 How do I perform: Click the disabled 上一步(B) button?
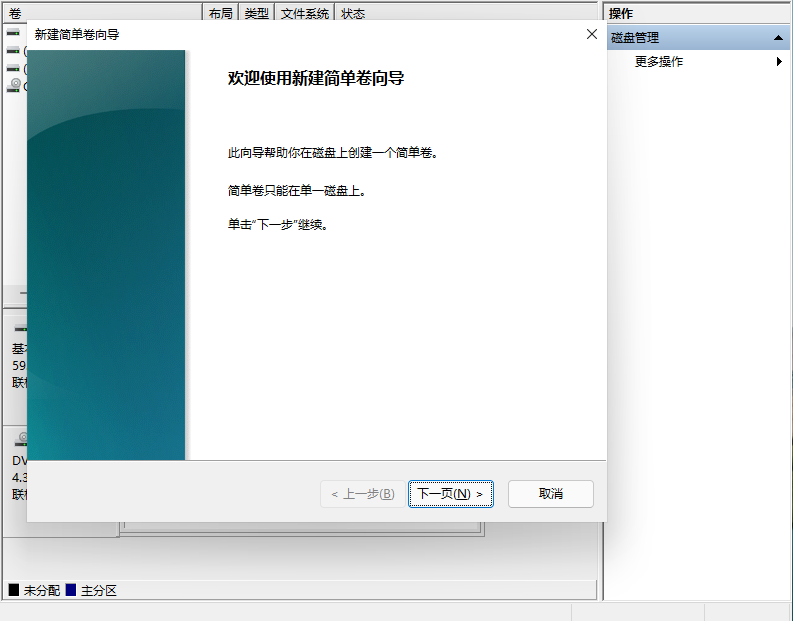click(362, 494)
